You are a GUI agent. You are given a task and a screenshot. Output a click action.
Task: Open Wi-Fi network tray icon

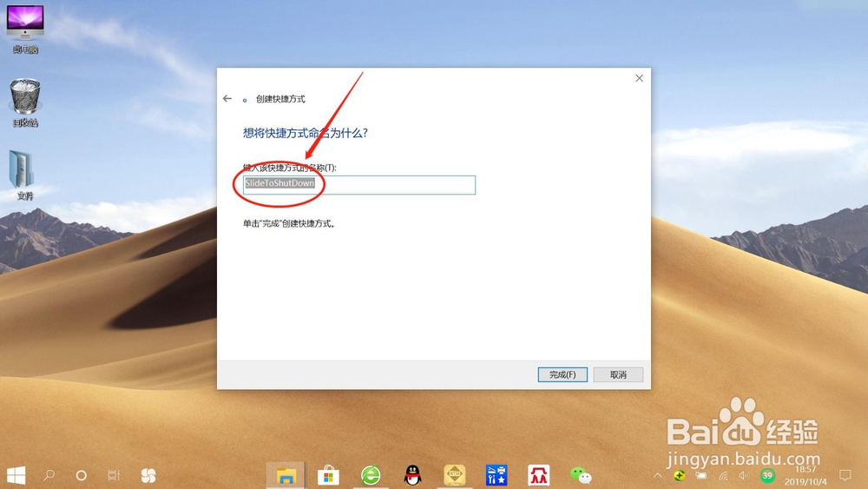(723, 475)
